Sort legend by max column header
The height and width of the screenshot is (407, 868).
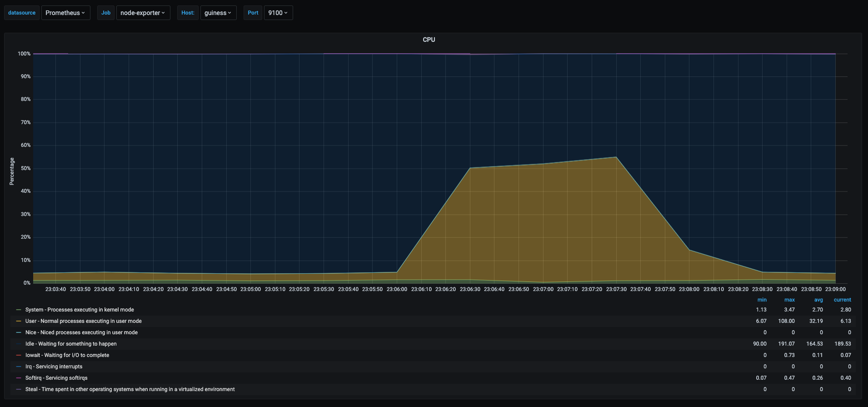coord(789,300)
